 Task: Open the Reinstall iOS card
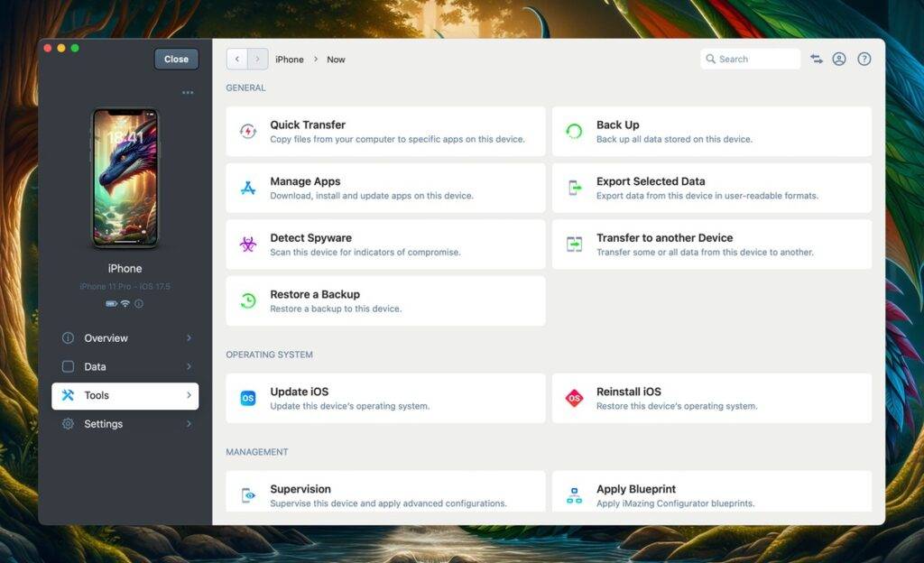[x=712, y=398]
